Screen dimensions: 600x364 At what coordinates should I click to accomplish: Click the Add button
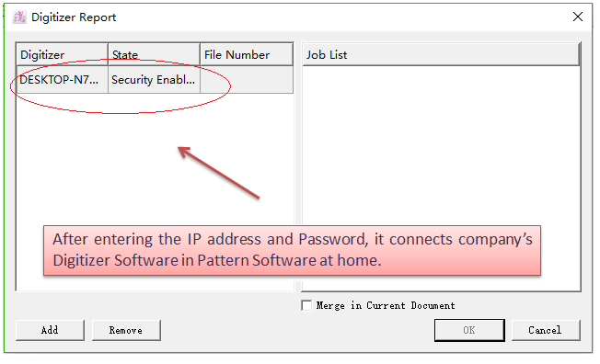(50, 330)
